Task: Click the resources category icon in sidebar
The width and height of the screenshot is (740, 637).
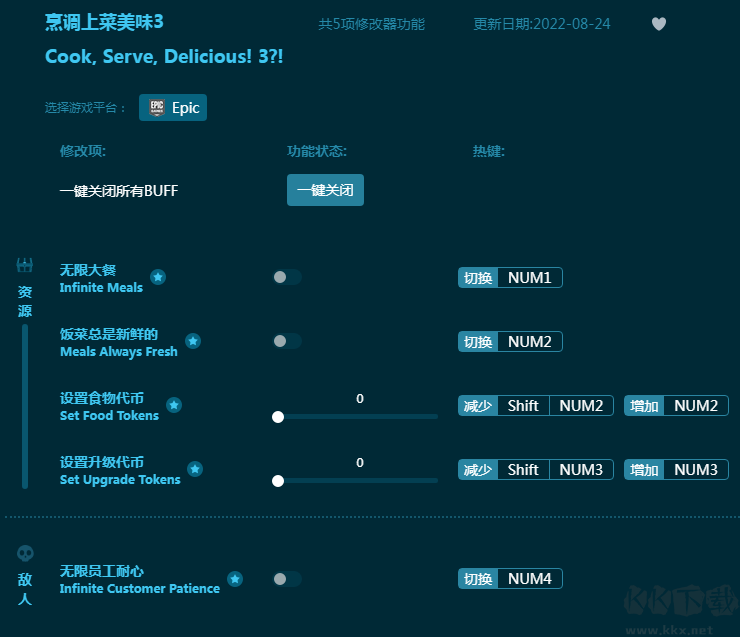Action: coord(25,265)
